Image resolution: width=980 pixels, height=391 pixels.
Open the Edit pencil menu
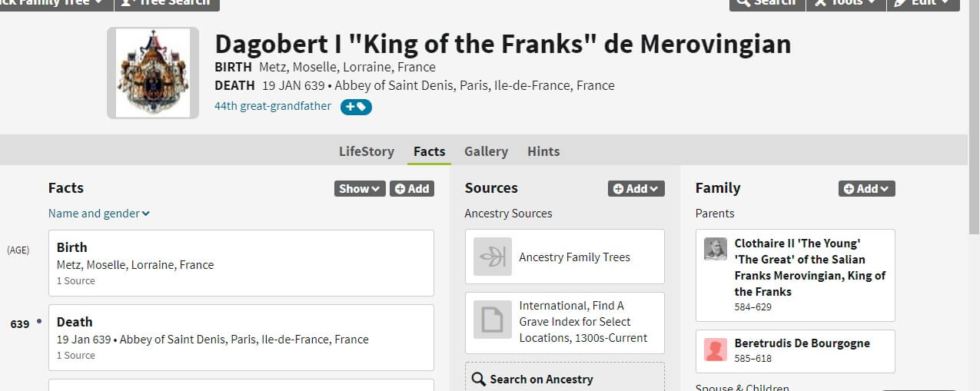(x=922, y=3)
